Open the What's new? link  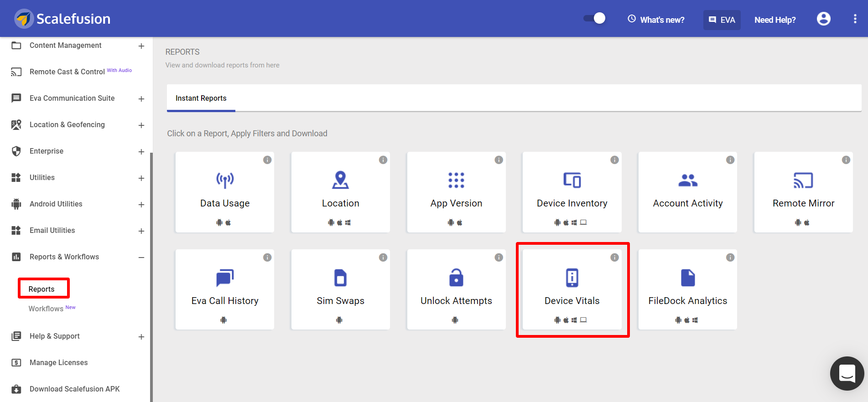click(656, 20)
